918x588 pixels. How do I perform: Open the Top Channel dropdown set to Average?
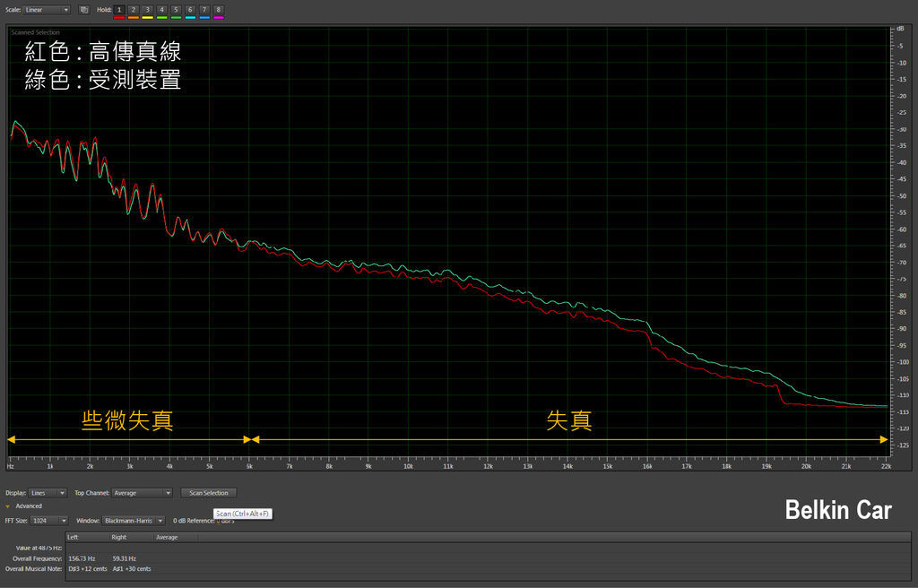(142, 493)
